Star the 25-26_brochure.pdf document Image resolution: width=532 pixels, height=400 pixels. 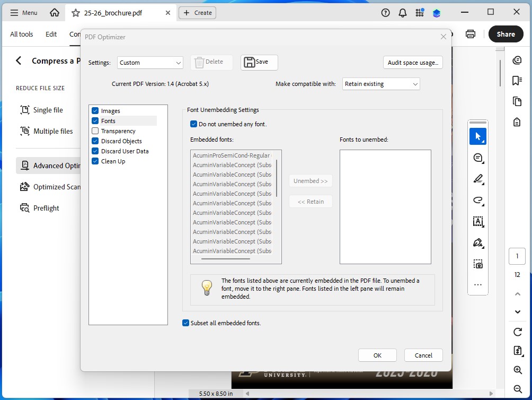click(75, 13)
